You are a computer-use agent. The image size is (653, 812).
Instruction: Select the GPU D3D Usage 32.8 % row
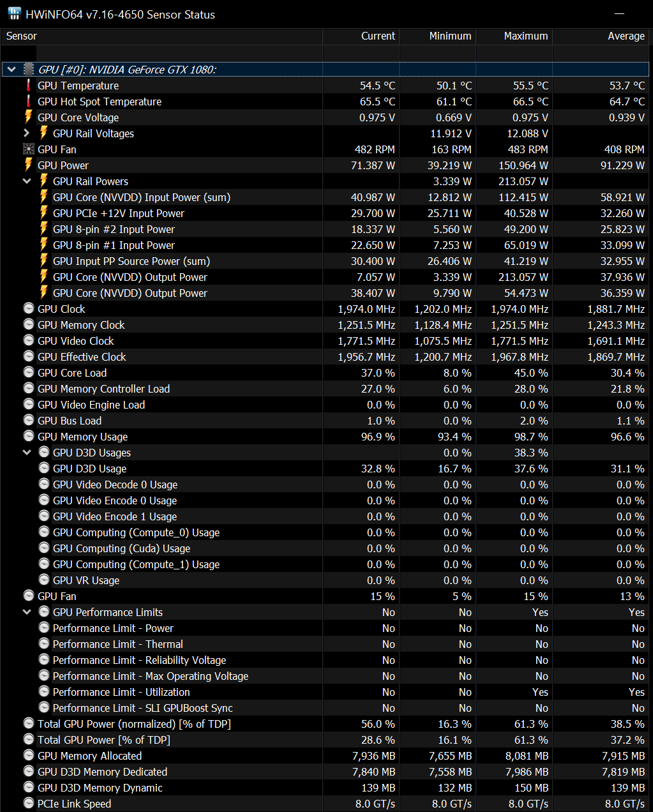[326, 469]
